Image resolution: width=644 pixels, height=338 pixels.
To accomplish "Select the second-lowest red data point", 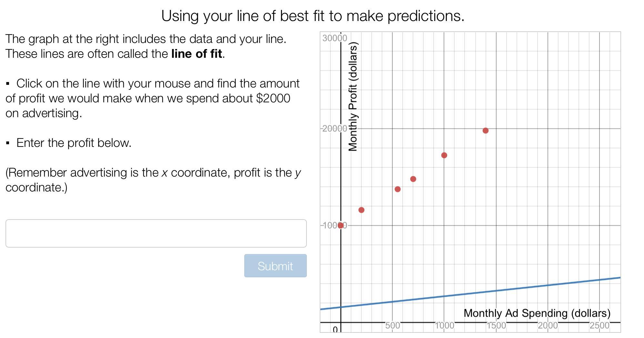I will pyautogui.click(x=361, y=210).
